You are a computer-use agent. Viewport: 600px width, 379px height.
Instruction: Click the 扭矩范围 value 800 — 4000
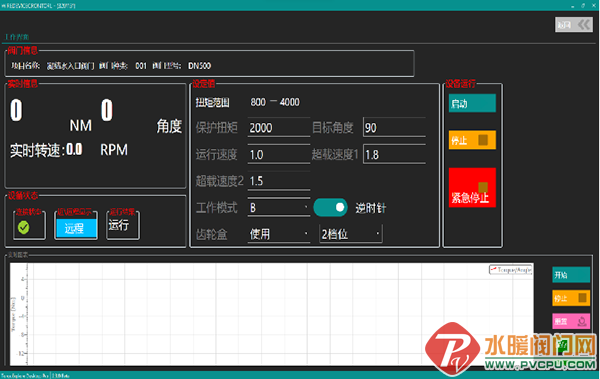pyautogui.click(x=275, y=102)
